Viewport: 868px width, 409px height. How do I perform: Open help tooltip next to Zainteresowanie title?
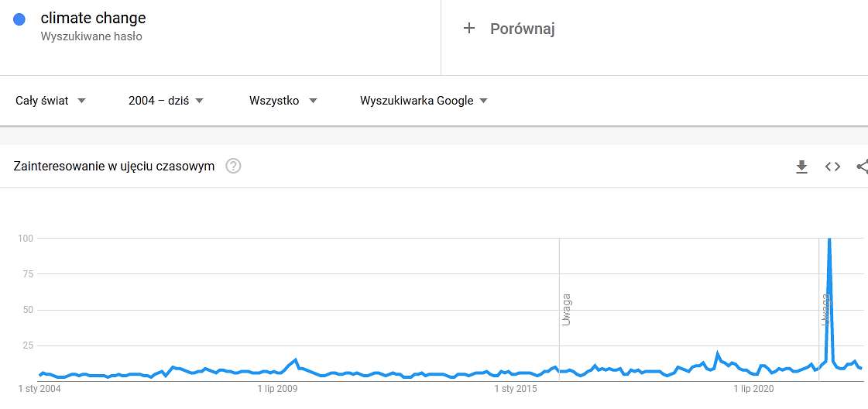(233, 166)
